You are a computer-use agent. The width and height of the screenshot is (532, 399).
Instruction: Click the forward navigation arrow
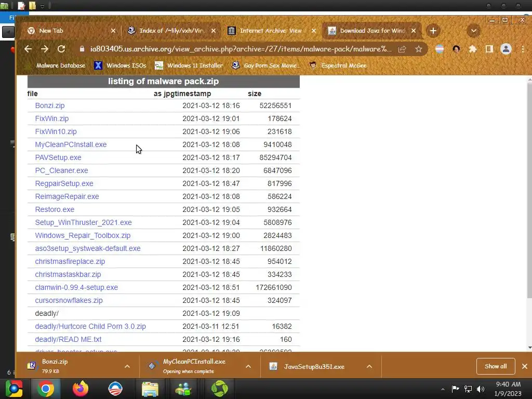[x=45, y=49]
